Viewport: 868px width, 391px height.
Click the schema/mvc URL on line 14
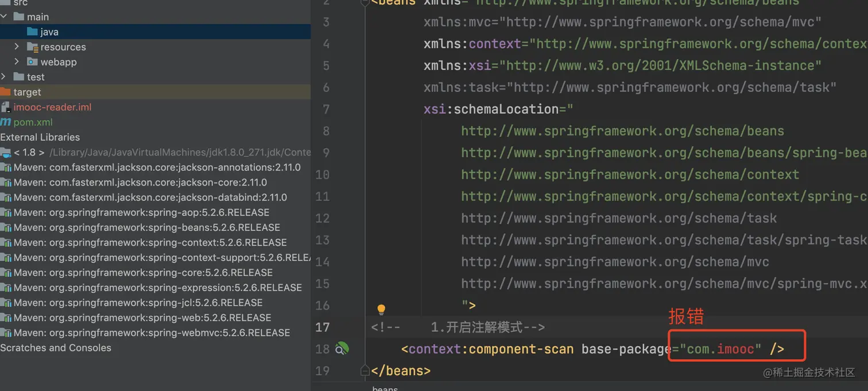615,262
